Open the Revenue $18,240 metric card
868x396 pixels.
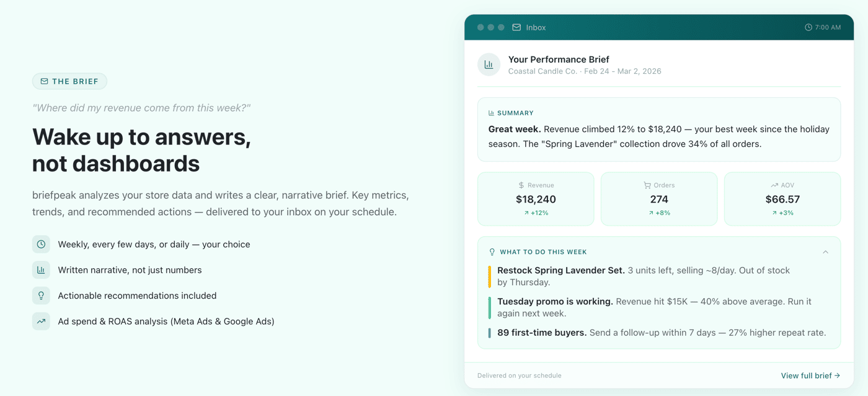(x=536, y=199)
